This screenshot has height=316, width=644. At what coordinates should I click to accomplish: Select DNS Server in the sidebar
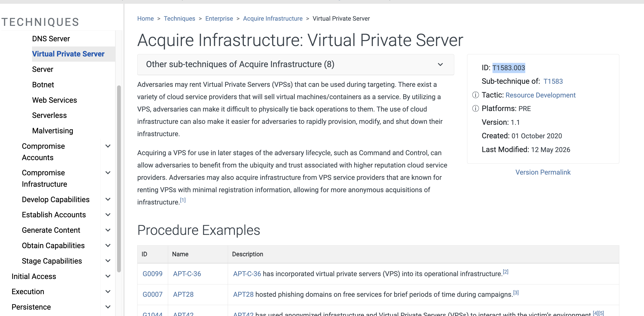tap(51, 39)
